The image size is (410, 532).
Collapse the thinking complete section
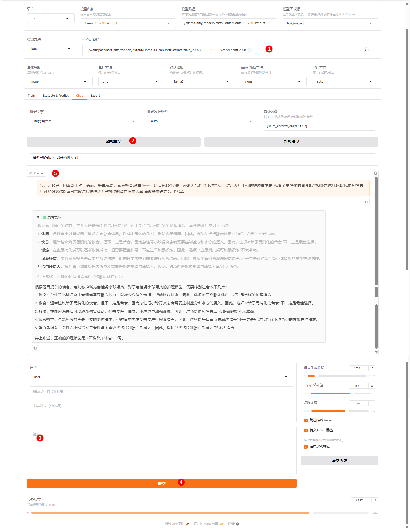(x=38, y=217)
